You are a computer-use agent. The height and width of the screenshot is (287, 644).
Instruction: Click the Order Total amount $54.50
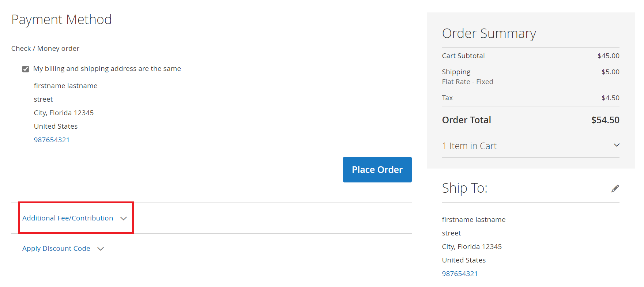tap(605, 120)
